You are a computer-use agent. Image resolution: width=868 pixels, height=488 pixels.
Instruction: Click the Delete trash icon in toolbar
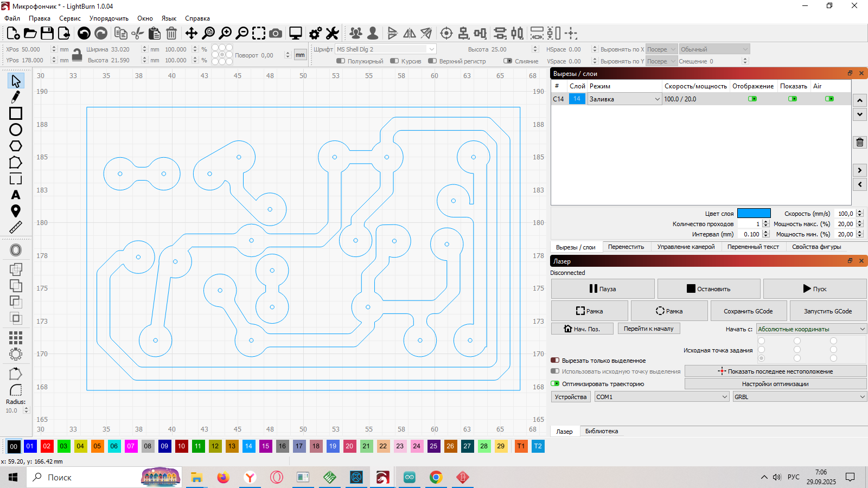(171, 34)
